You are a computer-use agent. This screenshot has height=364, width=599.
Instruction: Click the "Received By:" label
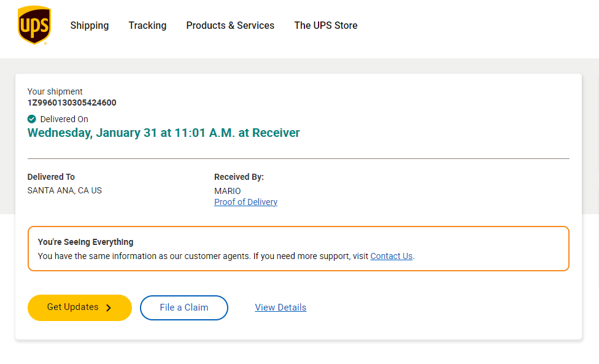[x=239, y=177]
